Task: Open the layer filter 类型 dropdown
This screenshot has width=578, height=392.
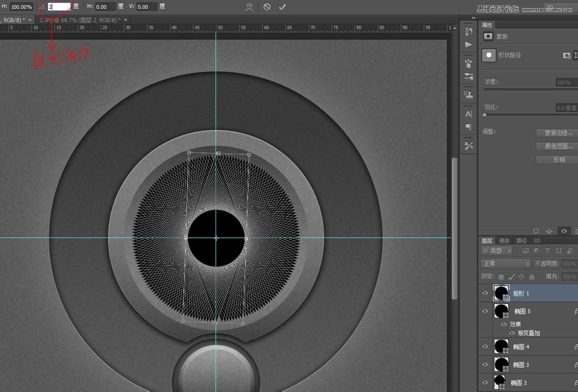Action: pos(497,251)
